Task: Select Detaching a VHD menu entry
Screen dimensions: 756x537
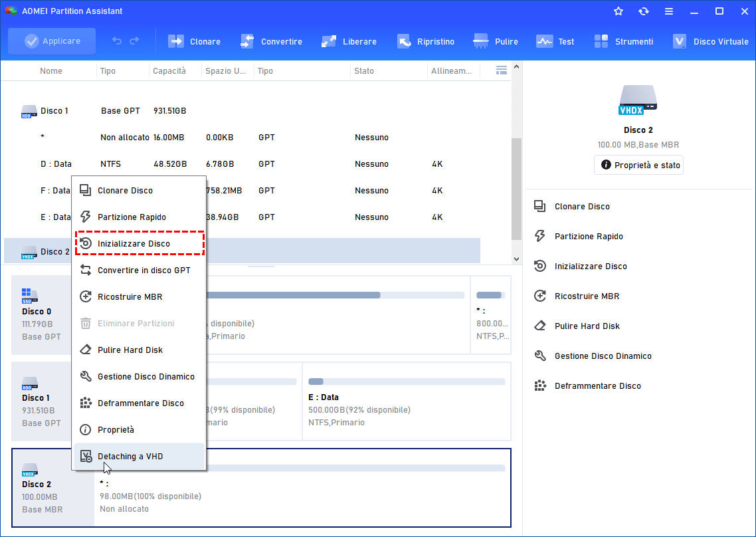Action: (139, 456)
